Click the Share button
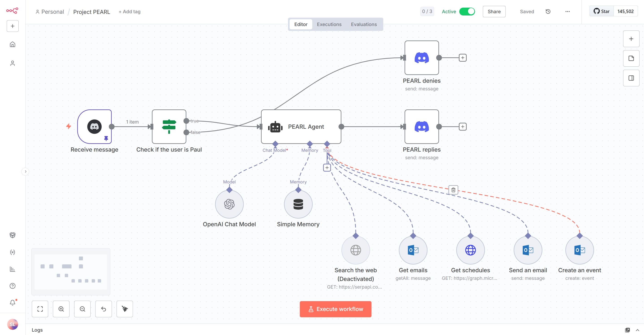Image resolution: width=644 pixels, height=335 pixels. pyautogui.click(x=494, y=11)
